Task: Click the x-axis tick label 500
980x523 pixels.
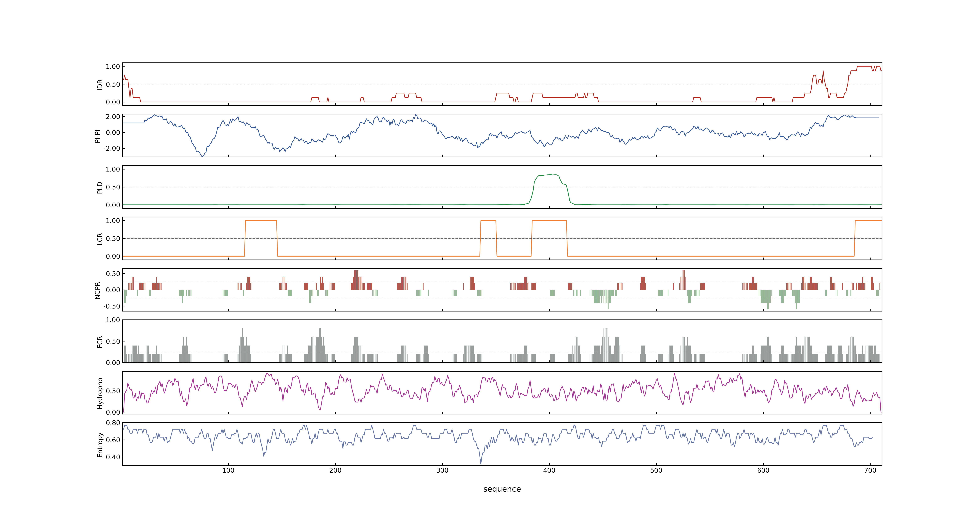Action: 656,470
